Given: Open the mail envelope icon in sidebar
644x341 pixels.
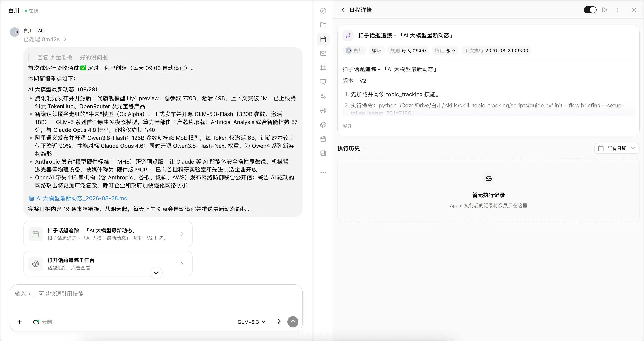Looking at the screenshot, I should coord(323,53).
